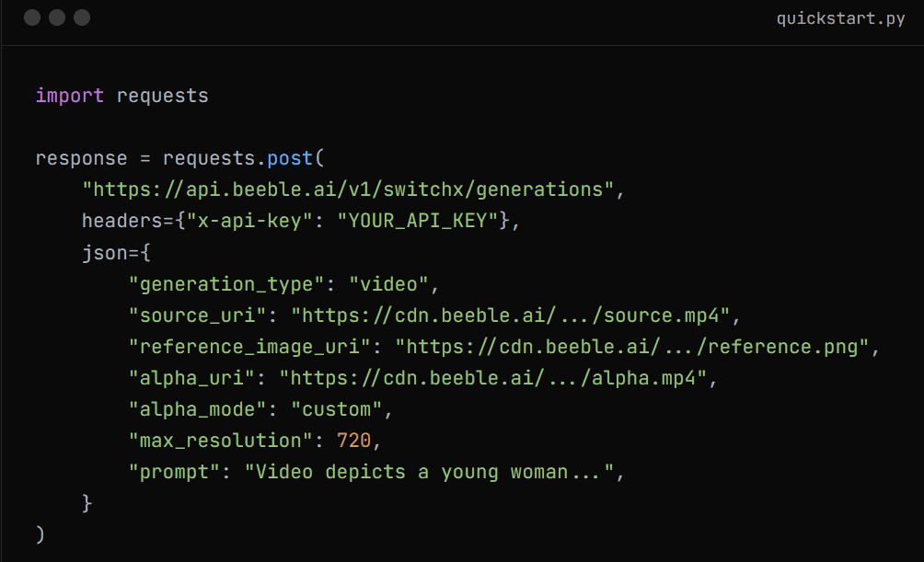The image size is (924, 562).
Task: Click the "max_resolution" key
Action: click(220, 440)
